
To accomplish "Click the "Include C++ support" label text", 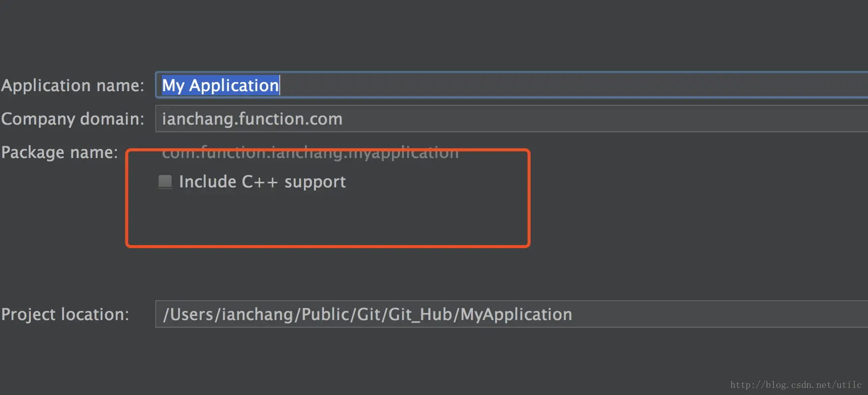I will 263,182.
